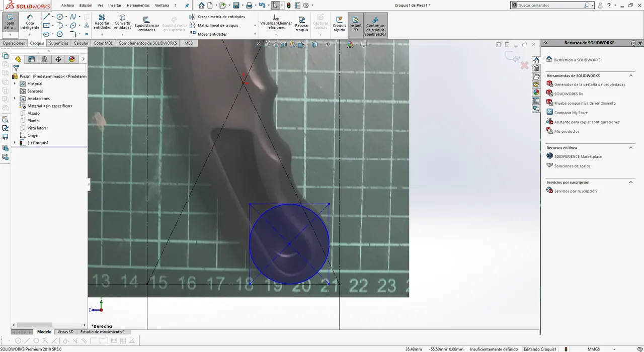Select Matriz lineal de croquis
The image size is (644, 352).
[x=214, y=26]
